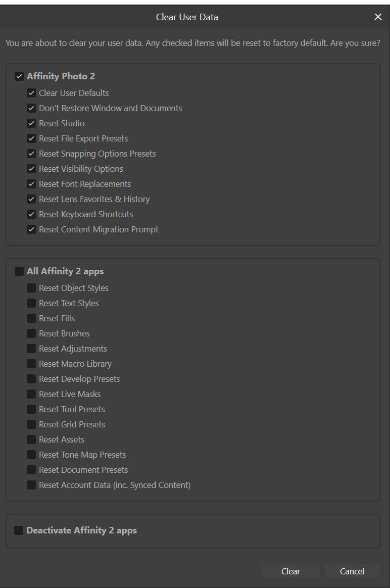Uncheck Reset Studio option

pyautogui.click(x=31, y=124)
